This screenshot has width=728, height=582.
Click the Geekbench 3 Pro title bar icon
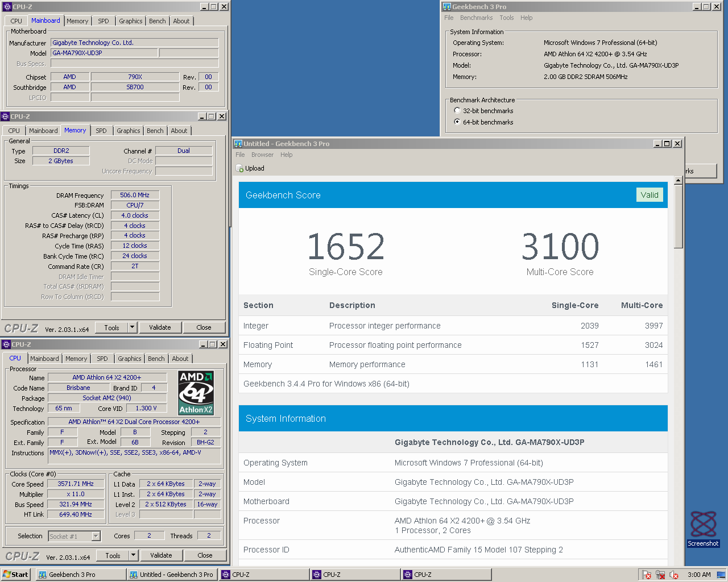(447, 7)
